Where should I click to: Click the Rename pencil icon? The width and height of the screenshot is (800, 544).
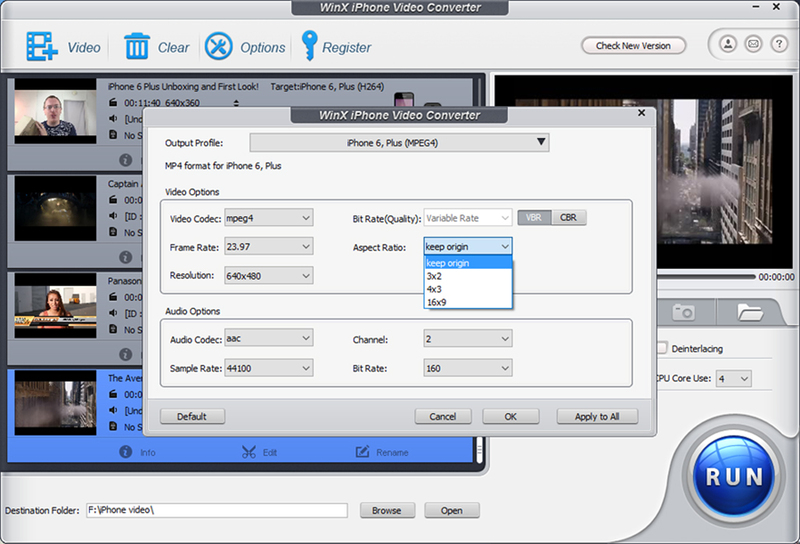point(362,452)
